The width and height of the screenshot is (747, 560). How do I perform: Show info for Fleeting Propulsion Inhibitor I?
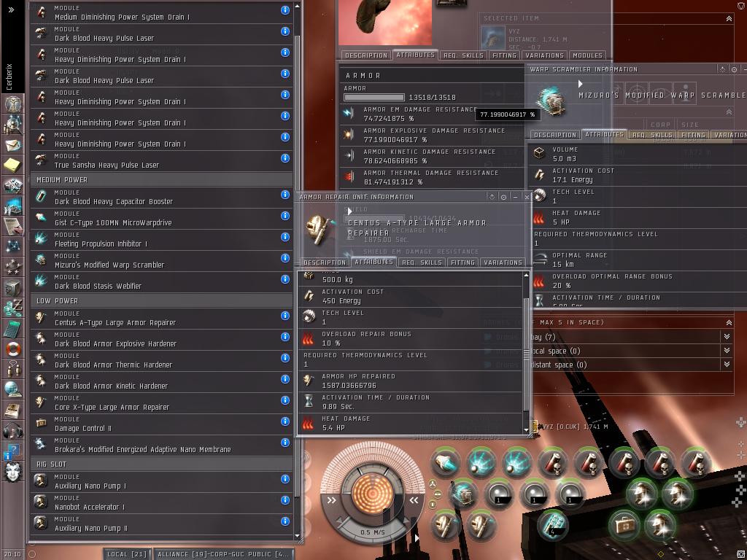[x=285, y=237]
